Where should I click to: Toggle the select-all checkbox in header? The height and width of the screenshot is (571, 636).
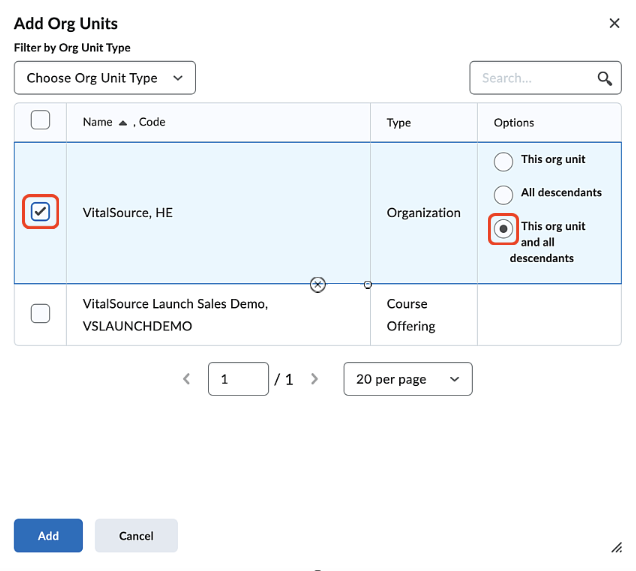(40, 120)
